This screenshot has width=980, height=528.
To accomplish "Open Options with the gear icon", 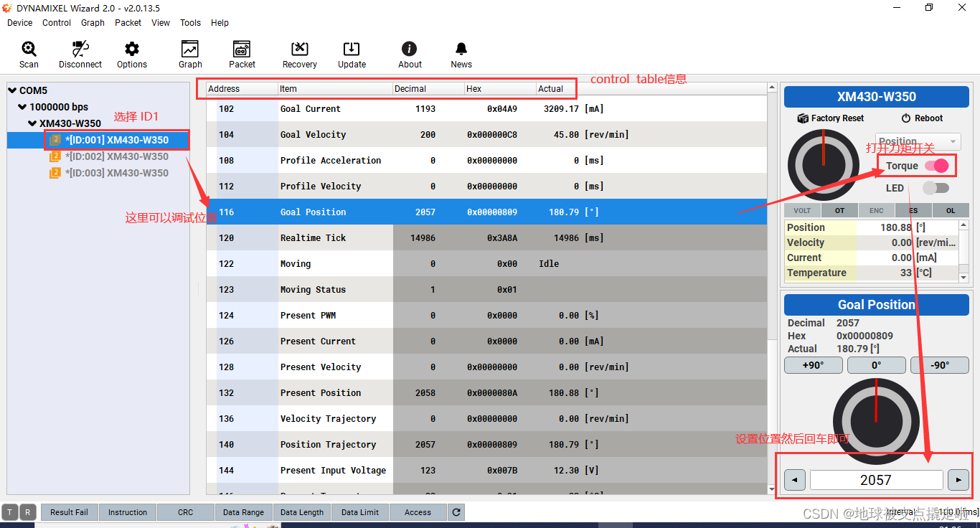I will click(132, 54).
